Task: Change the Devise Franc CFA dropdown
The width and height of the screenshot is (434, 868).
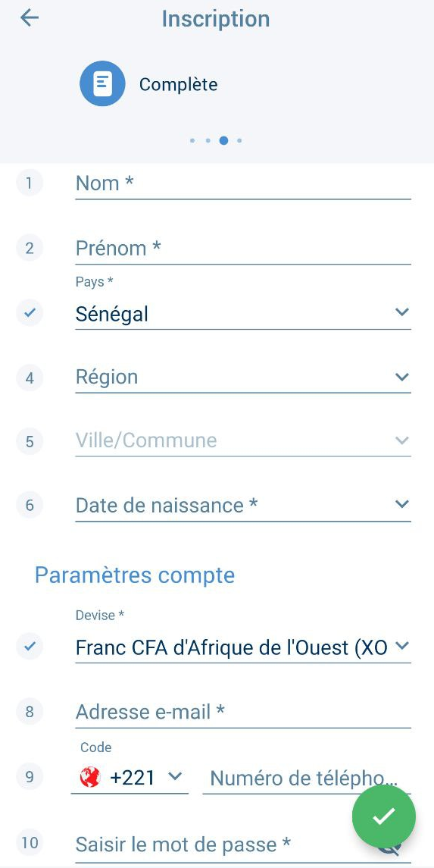Action: 243,647
